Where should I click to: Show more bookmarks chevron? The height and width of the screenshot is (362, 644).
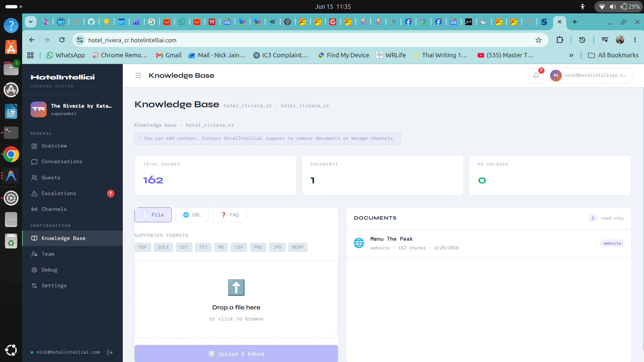pyautogui.click(x=571, y=55)
